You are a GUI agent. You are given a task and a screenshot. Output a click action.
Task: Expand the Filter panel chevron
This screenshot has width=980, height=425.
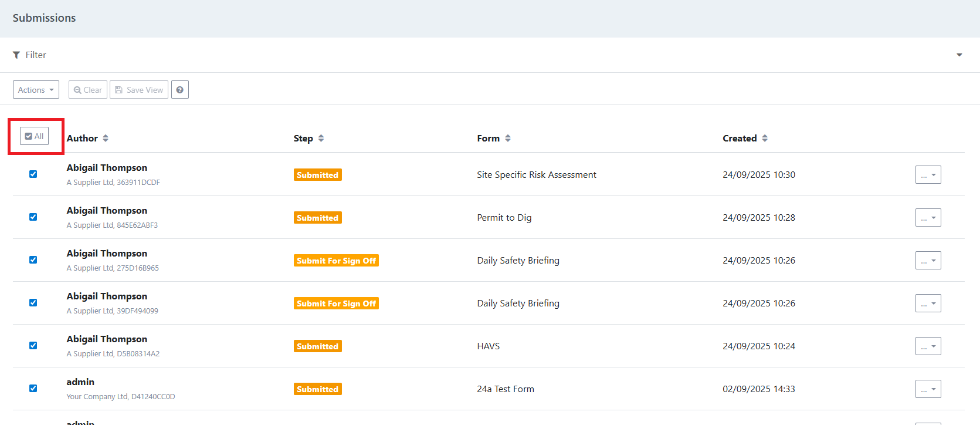point(959,55)
